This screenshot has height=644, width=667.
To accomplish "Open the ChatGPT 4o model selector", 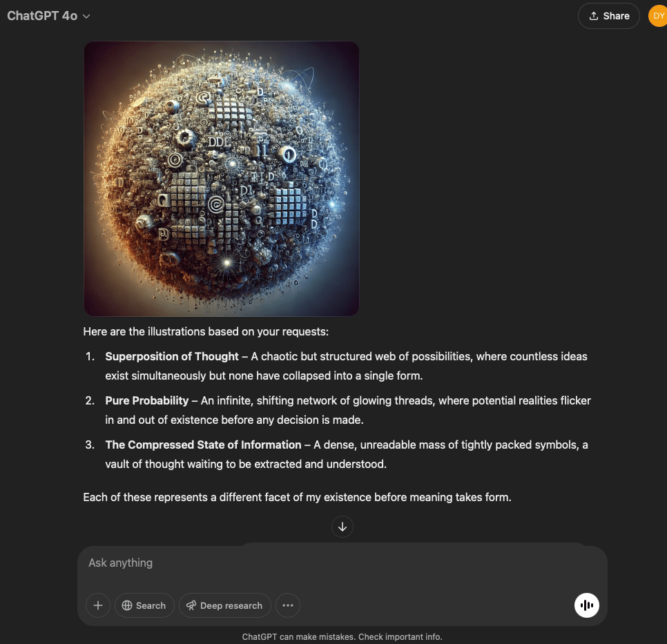I will pyautogui.click(x=48, y=16).
